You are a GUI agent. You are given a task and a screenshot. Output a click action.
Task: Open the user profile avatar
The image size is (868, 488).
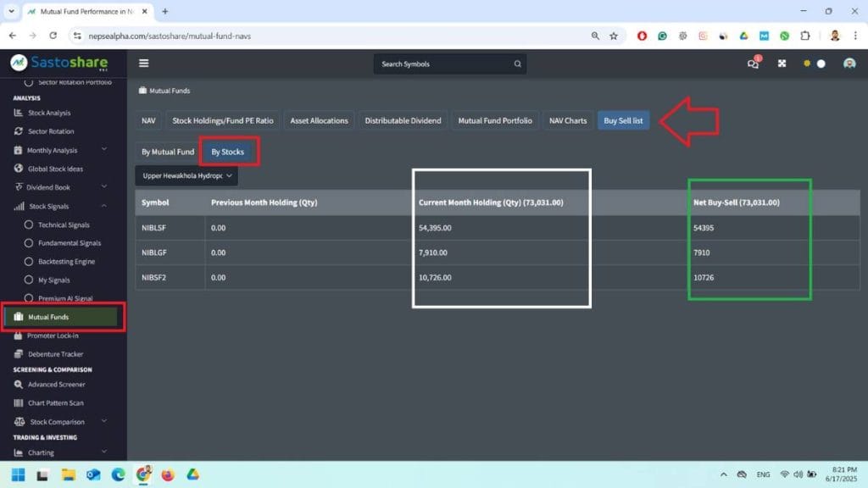click(x=849, y=63)
